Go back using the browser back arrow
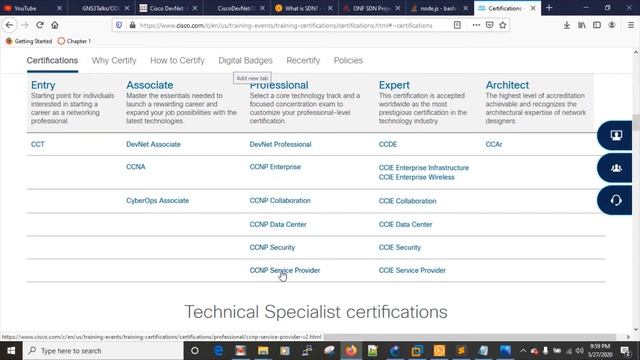Screen dimensions: 640x360 coord(9,25)
